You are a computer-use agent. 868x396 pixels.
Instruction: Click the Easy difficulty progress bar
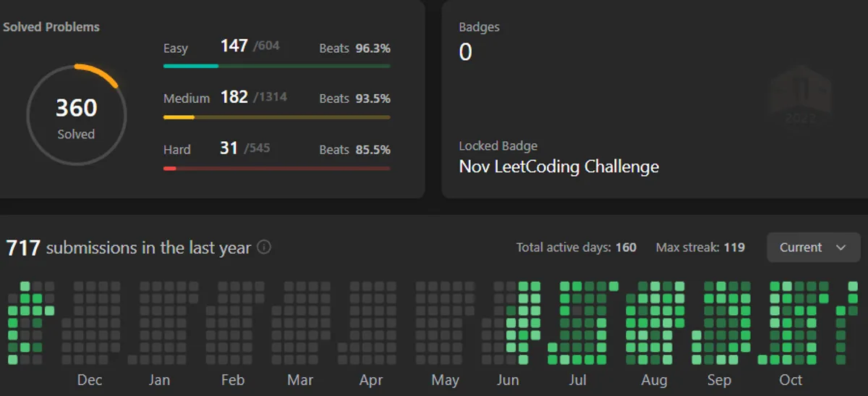pos(276,66)
